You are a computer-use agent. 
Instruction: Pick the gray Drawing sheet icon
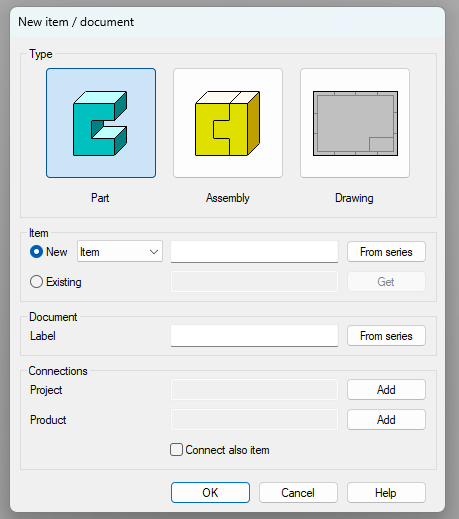tap(355, 123)
